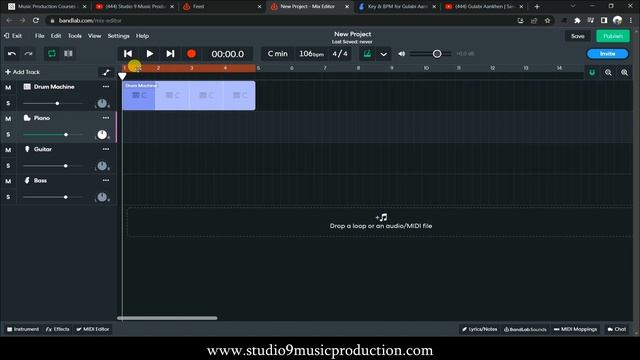
Task: Open Guitar track options menu
Action: click(x=106, y=149)
